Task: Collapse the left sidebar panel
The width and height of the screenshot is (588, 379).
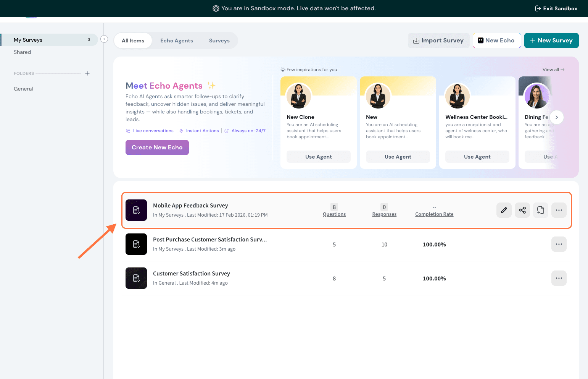Action: tap(104, 39)
